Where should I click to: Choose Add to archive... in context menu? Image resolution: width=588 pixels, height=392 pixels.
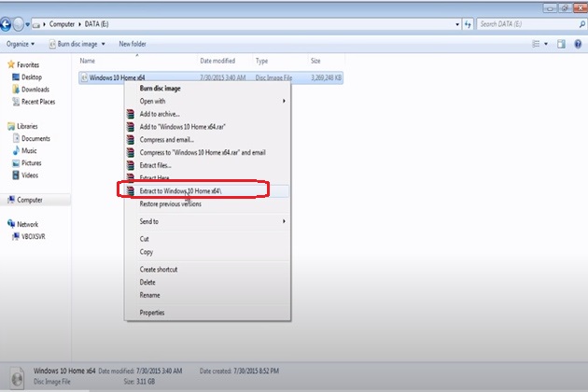click(x=207, y=114)
